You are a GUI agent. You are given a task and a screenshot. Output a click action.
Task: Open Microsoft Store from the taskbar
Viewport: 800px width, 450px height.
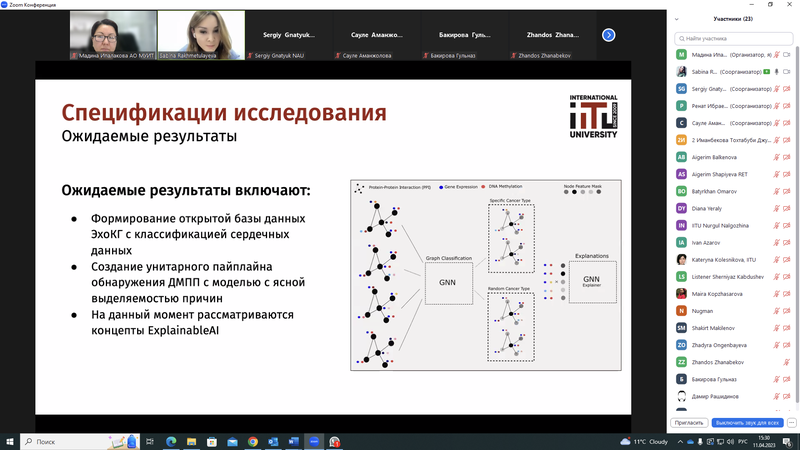(212, 441)
